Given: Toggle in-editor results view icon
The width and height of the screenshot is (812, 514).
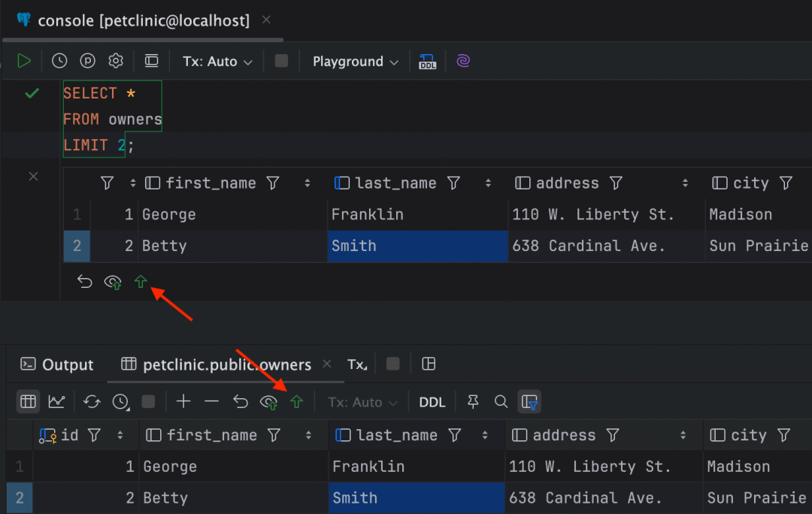Looking at the screenshot, I should click(x=151, y=61).
